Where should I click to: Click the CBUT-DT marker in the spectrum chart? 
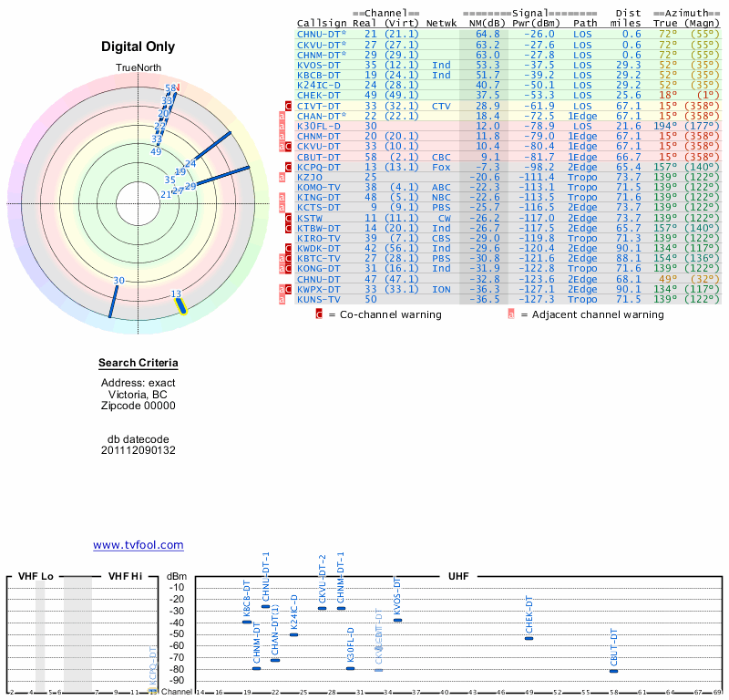coord(613,671)
